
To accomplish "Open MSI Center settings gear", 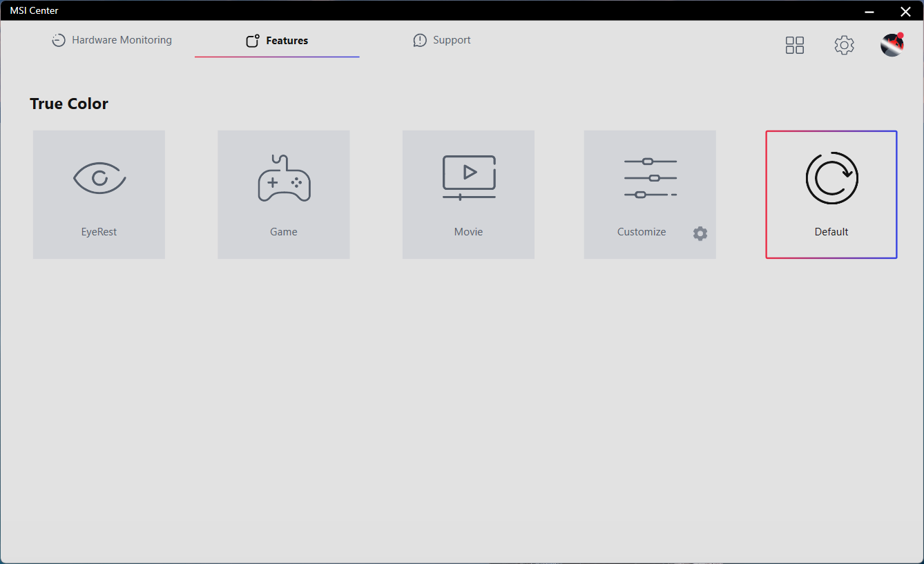I will (844, 46).
